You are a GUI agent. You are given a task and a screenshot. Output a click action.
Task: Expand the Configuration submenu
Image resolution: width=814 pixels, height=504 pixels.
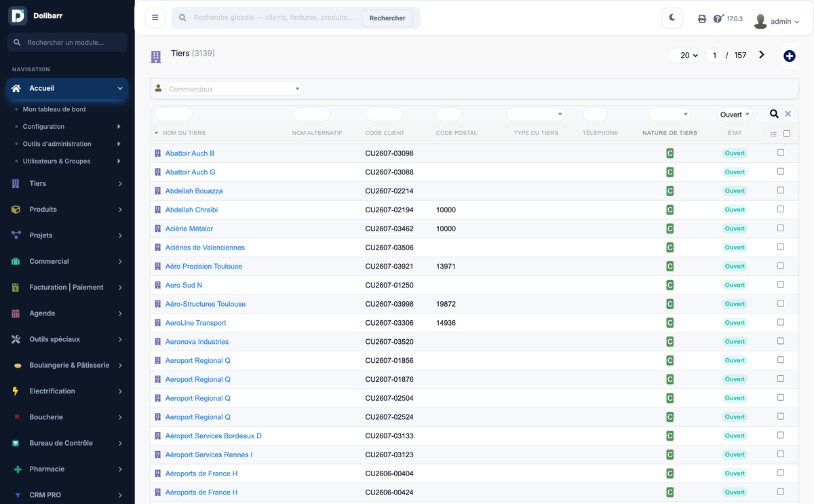119,126
